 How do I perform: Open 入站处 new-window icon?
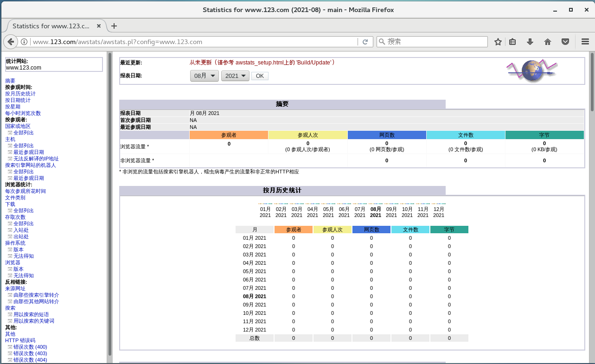[10, 230]
